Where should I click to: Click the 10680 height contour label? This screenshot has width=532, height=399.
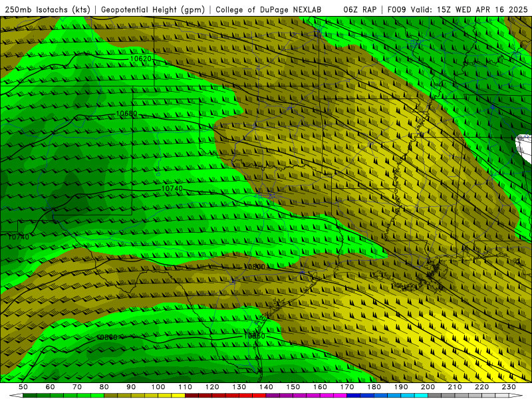[x=126, y=113]
